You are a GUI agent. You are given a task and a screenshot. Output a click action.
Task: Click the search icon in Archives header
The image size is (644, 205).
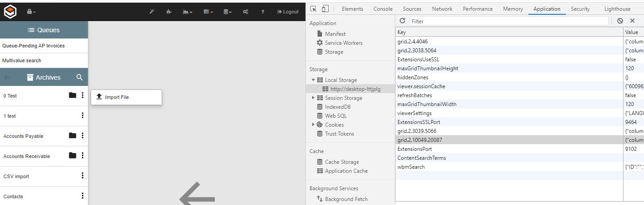(x=79, y=77)
